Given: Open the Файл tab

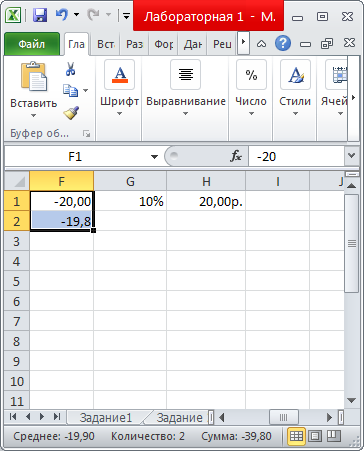Looking at the screenshot, I should [x=32, y=44].
